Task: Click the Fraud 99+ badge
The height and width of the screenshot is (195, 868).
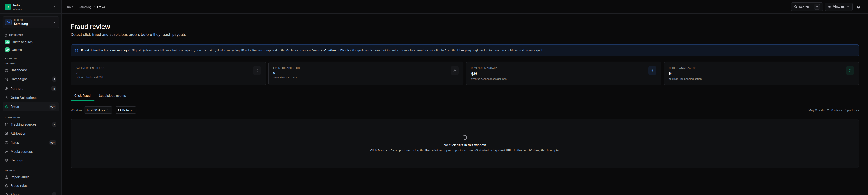Action: [x=53, y=107]
